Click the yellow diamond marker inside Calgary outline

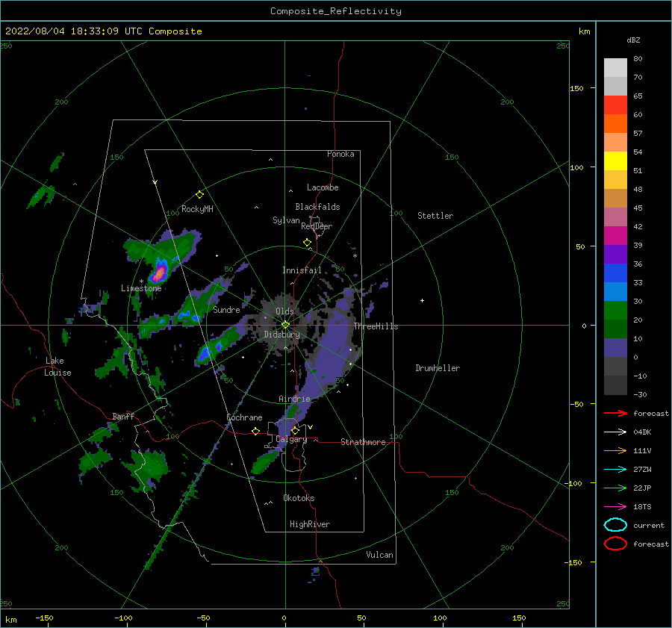(x=295, y=430)
